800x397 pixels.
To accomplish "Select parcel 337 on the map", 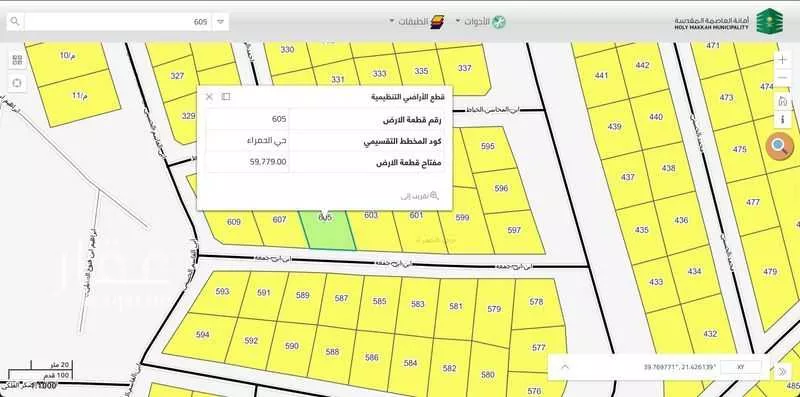I will point(465,68).
